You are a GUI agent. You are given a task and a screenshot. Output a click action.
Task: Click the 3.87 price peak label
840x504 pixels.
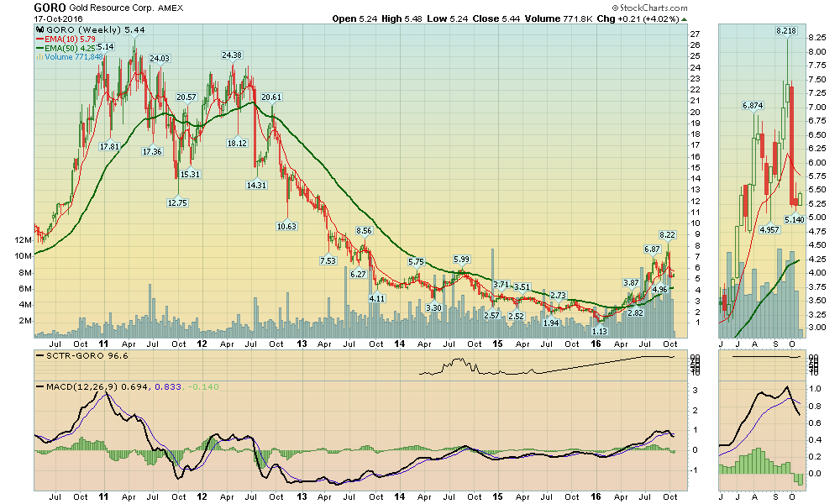click(631, 283)
